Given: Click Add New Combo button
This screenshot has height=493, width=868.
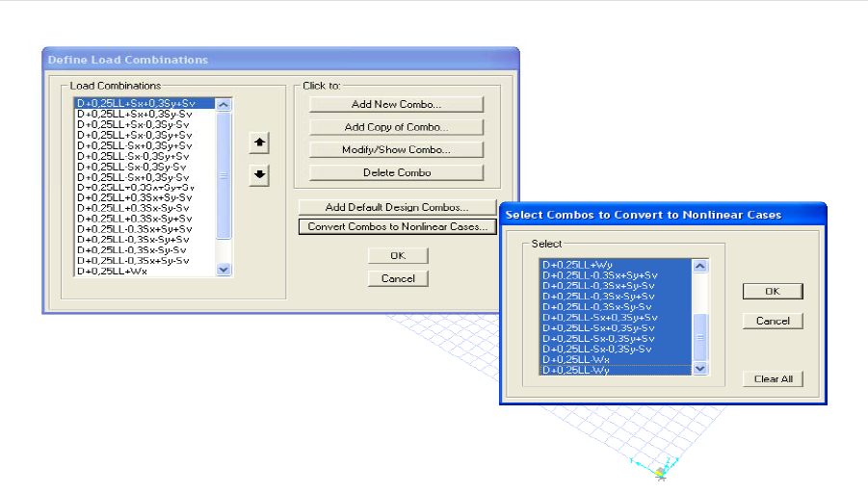Looking at the screenshot, I should pyautogui.click(x=396, y=104).
